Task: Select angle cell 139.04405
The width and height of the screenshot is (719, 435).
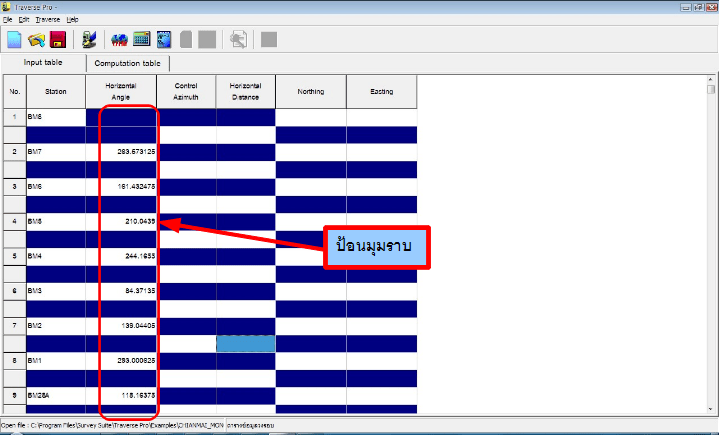Action: pyautogui.click(x=121, y=326)
